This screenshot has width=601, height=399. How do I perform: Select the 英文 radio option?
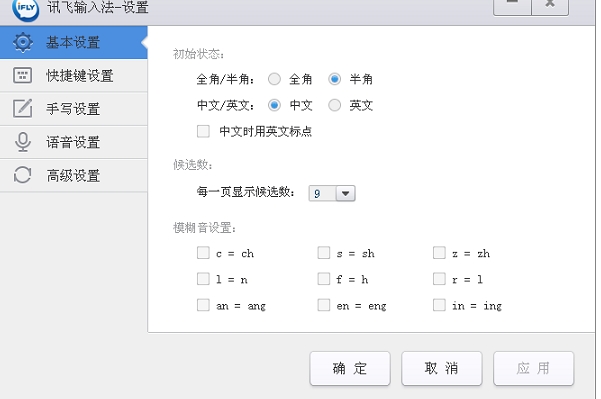[335, 105]
